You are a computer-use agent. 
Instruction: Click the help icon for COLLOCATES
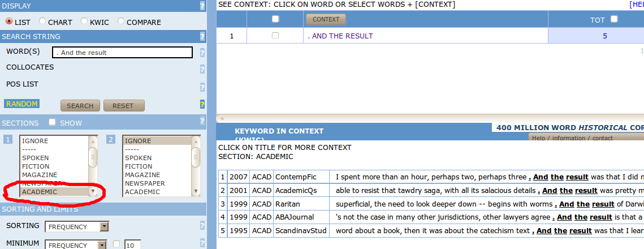[202, 70]
